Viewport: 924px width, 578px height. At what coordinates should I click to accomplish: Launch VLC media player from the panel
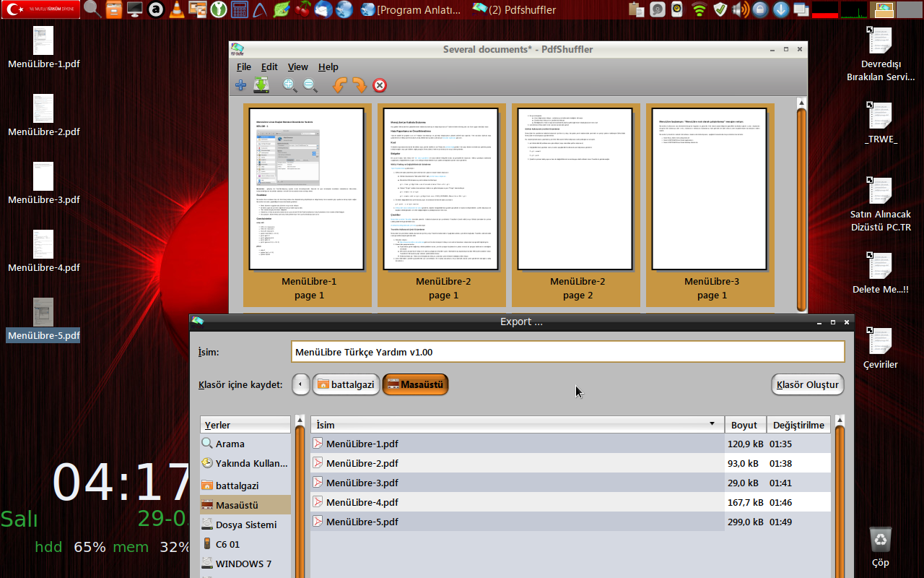(x=176, y=9)
